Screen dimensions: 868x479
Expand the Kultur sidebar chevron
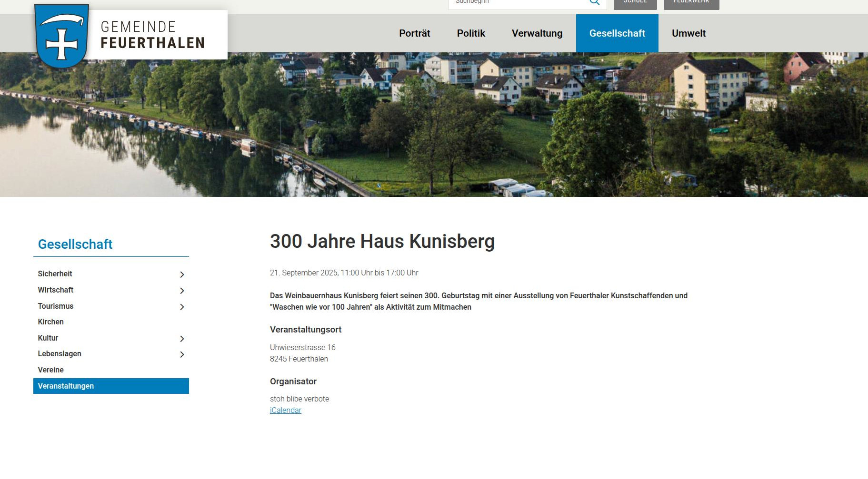pyautogui.click(x=182, y=339)
